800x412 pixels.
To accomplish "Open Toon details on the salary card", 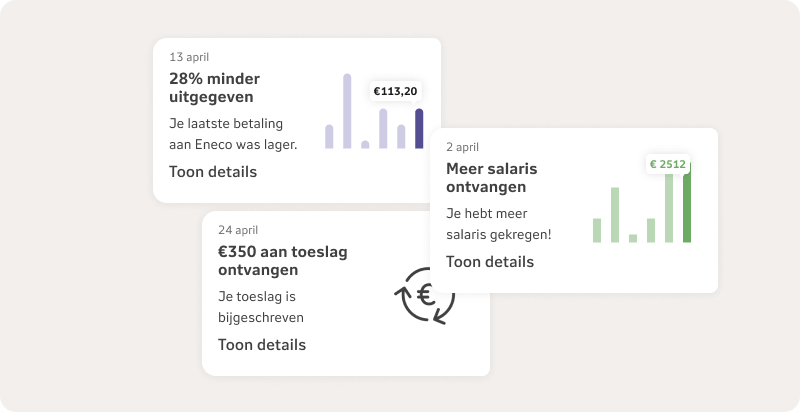I will click(x=489, y=262).
